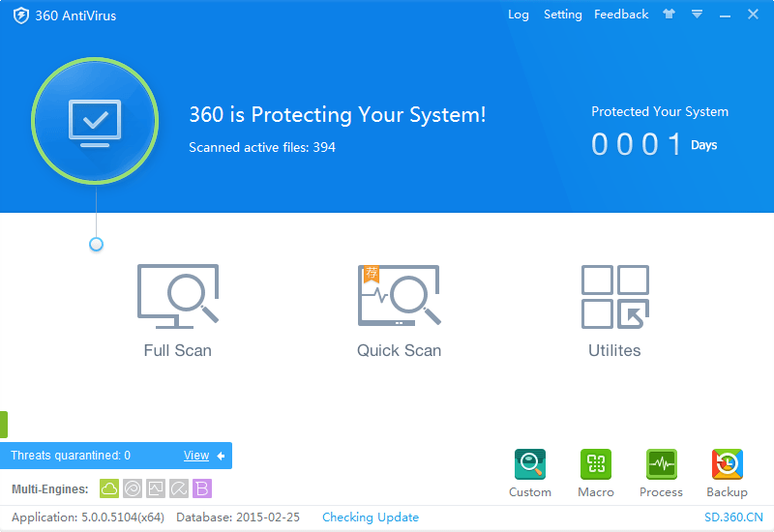Minimize the 360 AntiVirus window
Screen dimensions: 774x532
pyautogui.click(x=725, y=15)
